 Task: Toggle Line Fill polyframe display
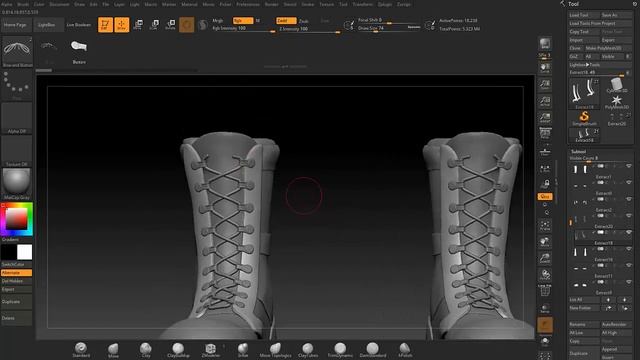[x=544, y=291]
